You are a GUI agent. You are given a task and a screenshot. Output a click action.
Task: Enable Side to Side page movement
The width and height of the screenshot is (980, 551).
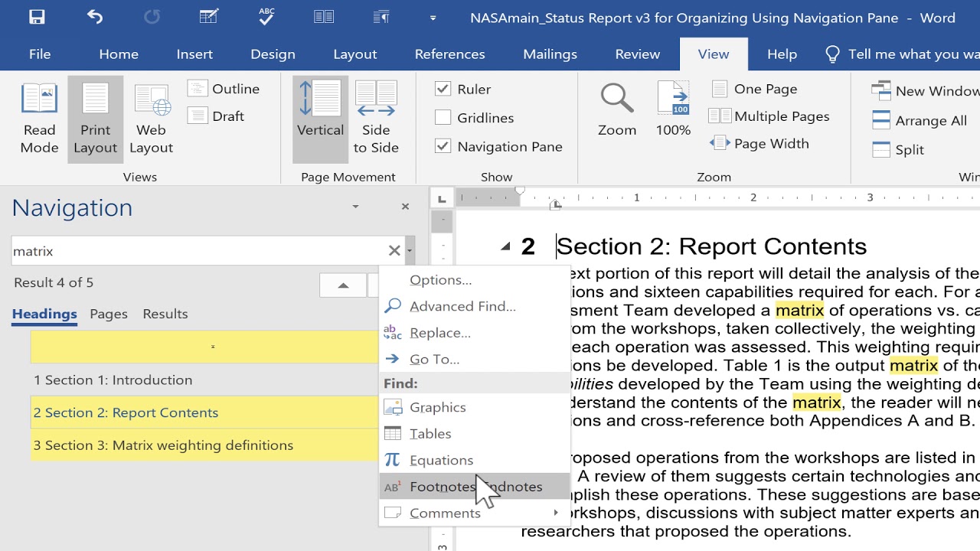point(376,119)
